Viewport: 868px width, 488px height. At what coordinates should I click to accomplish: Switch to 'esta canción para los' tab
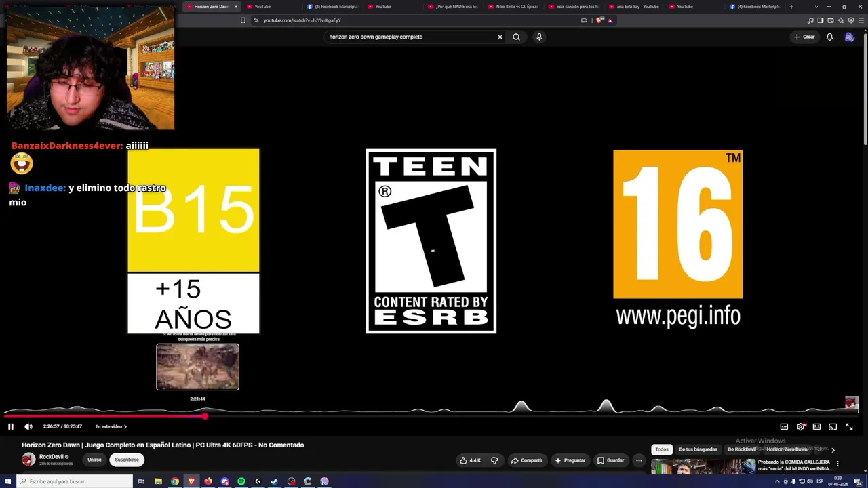tap(574, 7)
